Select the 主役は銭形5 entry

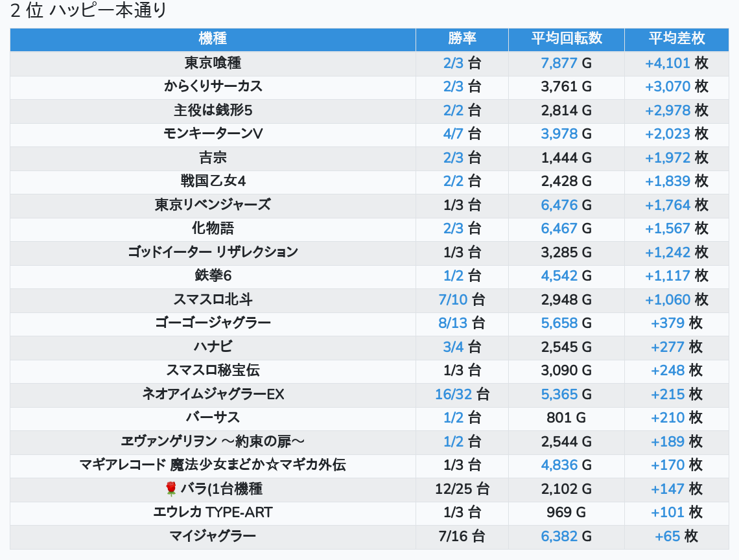pos(213,110)
